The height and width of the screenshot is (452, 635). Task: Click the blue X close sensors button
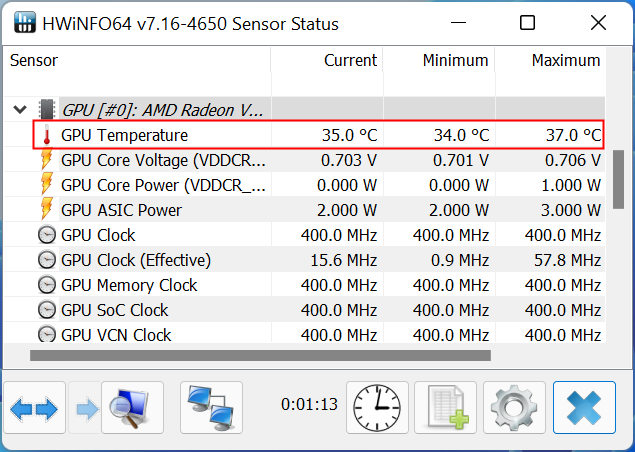[583, 408]
